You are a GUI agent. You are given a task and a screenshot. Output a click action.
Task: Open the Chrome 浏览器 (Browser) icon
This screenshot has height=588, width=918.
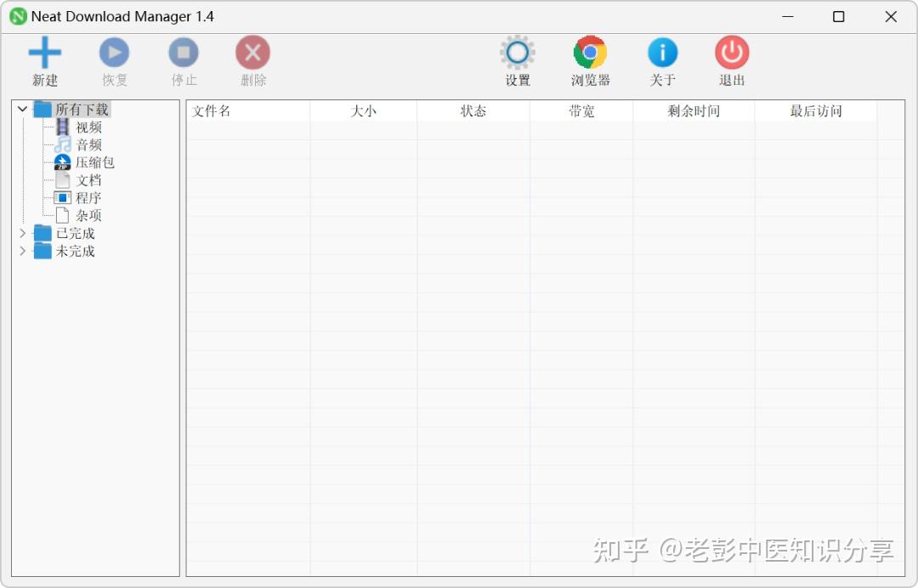590,53
